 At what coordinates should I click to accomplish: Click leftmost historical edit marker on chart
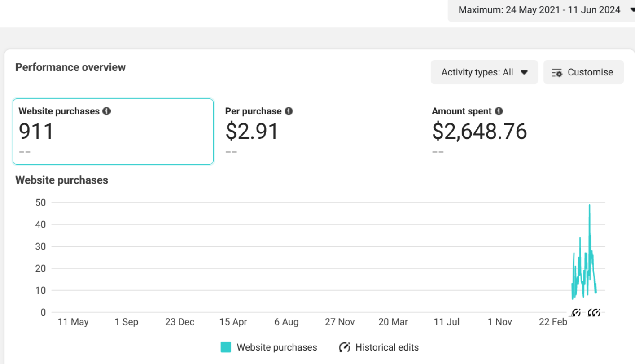[x=576, y=313]
